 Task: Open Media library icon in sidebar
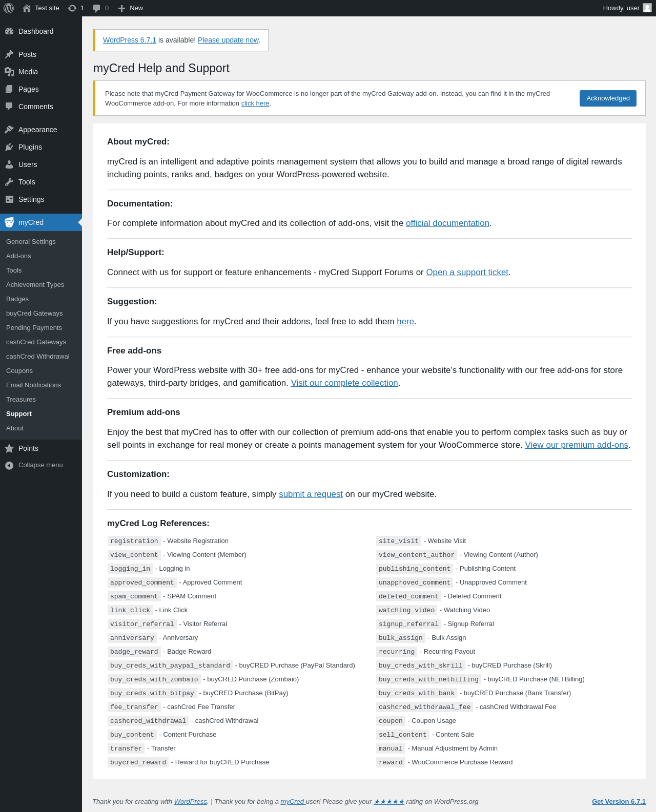point(9,72)
